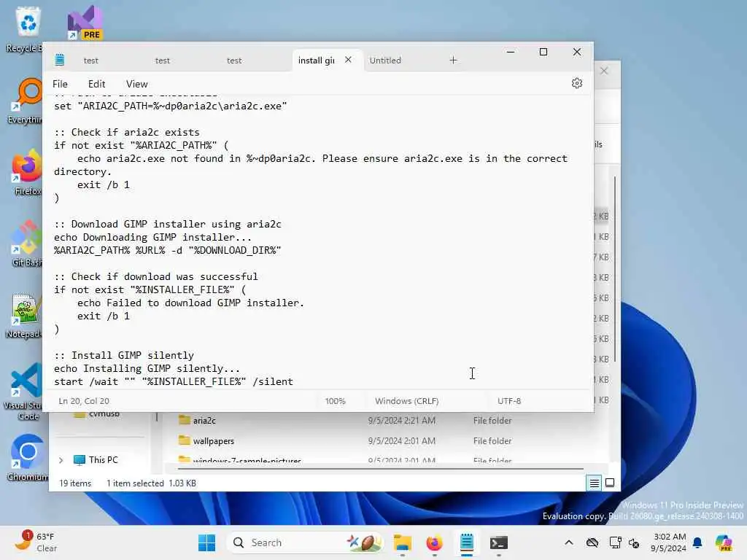The height and width of the screenshot is (560, 747).
Task: Open Copilot preview icon in taskbar
Action: pyautogui.click(x=724, y=542)
